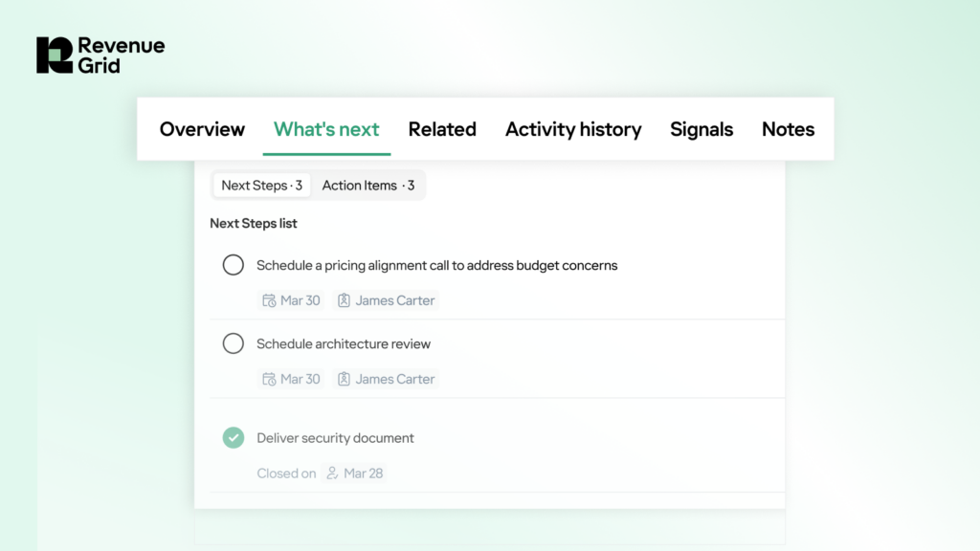Open the Signals tab

702,129
